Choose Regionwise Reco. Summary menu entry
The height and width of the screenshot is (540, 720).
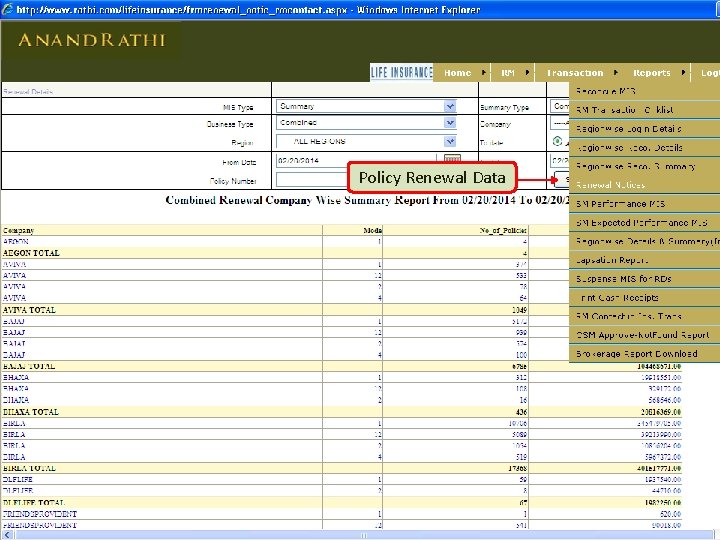644,166
